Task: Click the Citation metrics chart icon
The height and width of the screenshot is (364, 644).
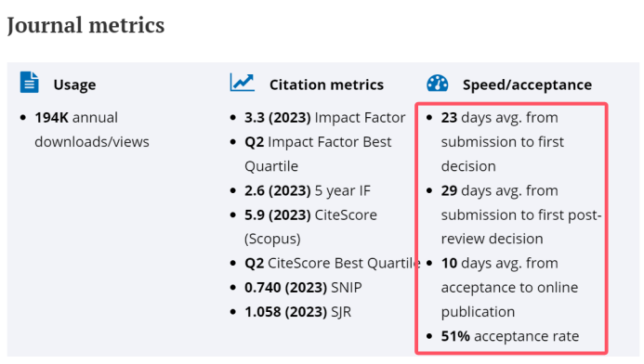Action: click(242, 82)
